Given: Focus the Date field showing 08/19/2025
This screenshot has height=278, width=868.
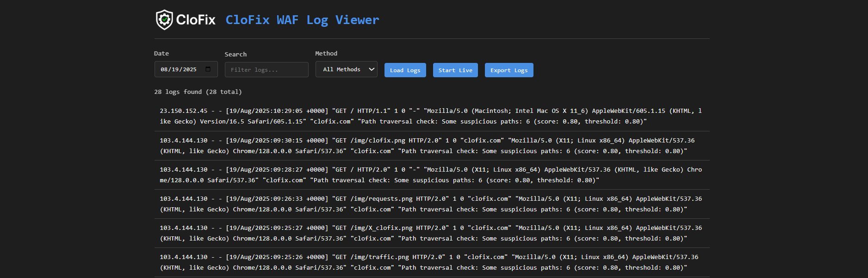Looking at the screenshot, I should point(186,69).
